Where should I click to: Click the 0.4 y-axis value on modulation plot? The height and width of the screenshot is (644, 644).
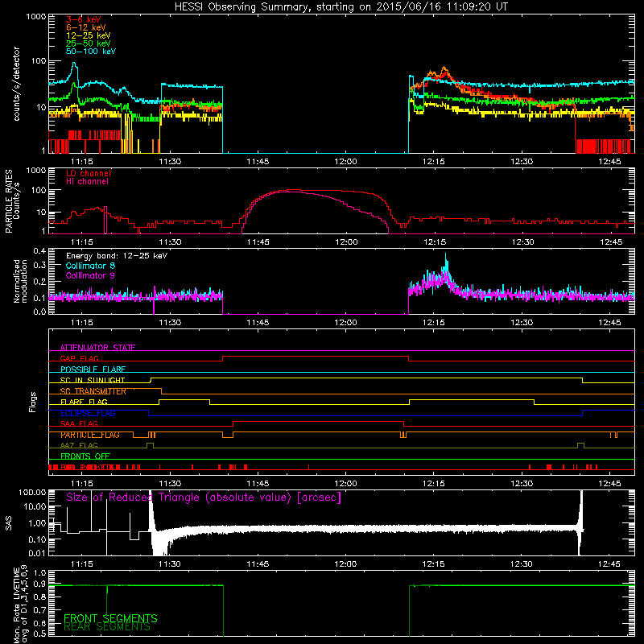coord(39,250)
